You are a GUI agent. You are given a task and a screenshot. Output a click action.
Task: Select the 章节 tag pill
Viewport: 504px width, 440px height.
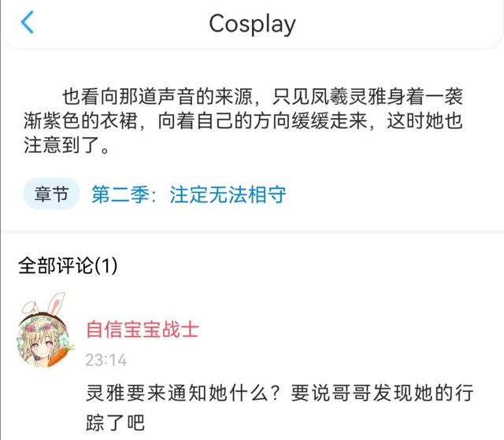(x=51, y=194)
